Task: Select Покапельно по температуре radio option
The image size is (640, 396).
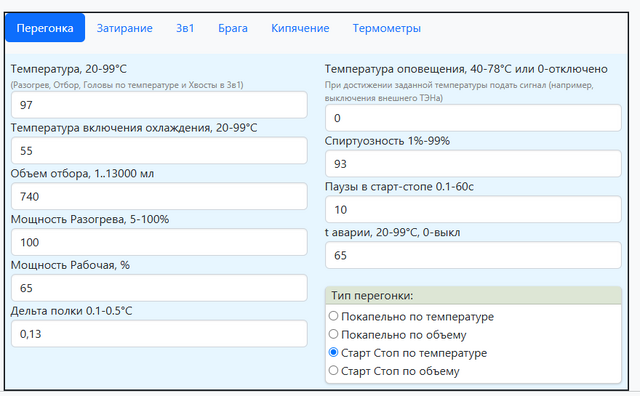Action: pos(333,316)
